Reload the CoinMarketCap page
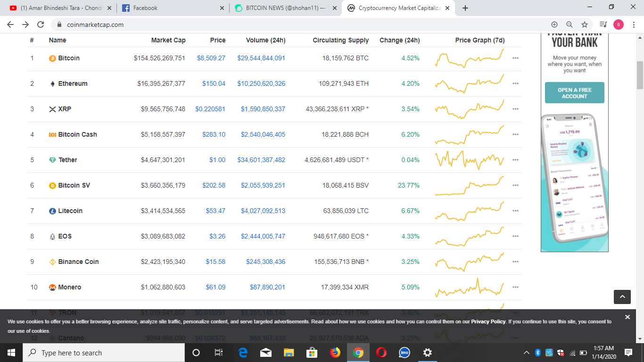The image size is (644, 362). point(41,25)
